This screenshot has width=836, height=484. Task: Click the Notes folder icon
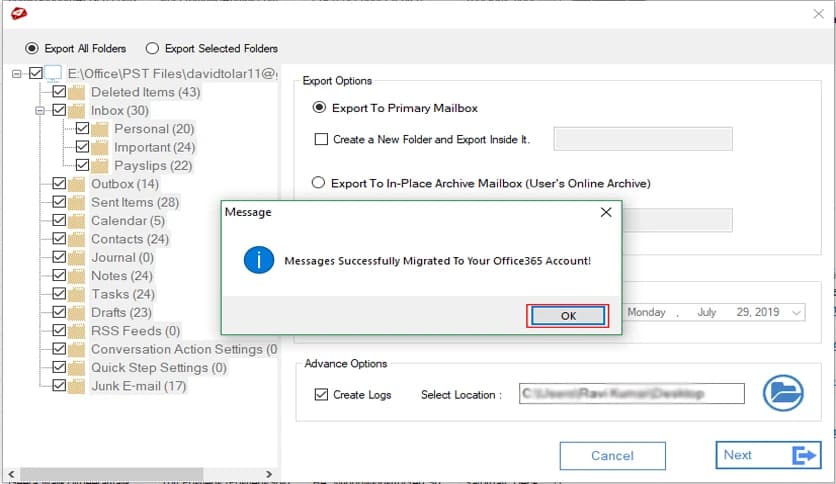[76, 276]
